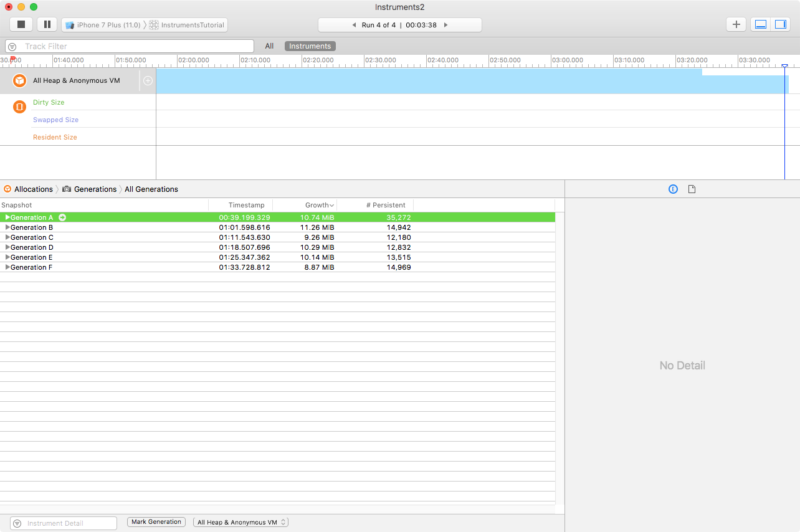Select the Dirty Size track

pos(49,102)
